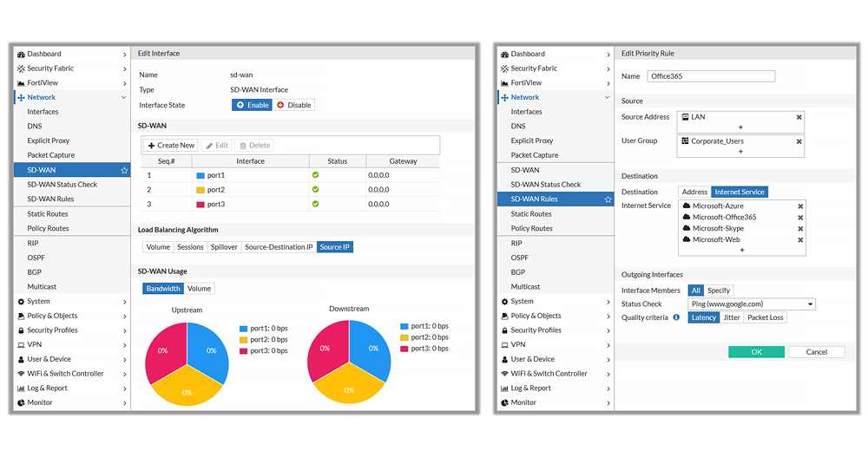Click Create New button
868x457 pixels.
(x=171, y=146)
